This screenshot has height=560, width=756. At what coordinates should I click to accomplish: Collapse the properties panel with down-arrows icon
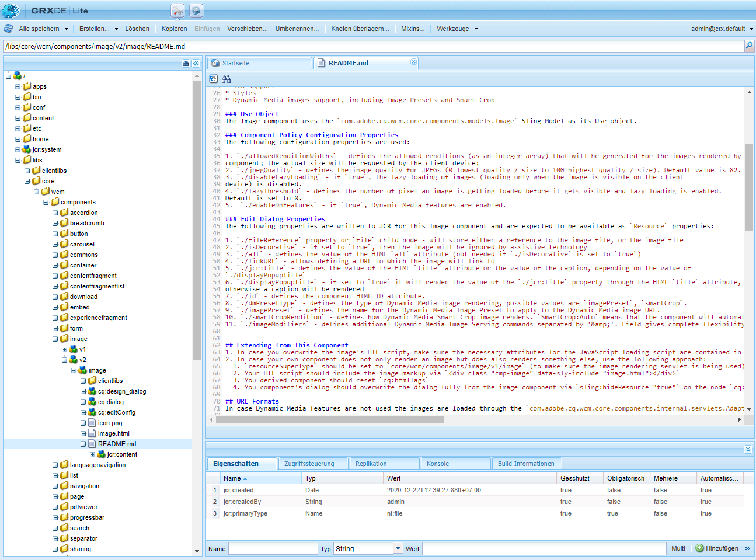tap(748, 449)
